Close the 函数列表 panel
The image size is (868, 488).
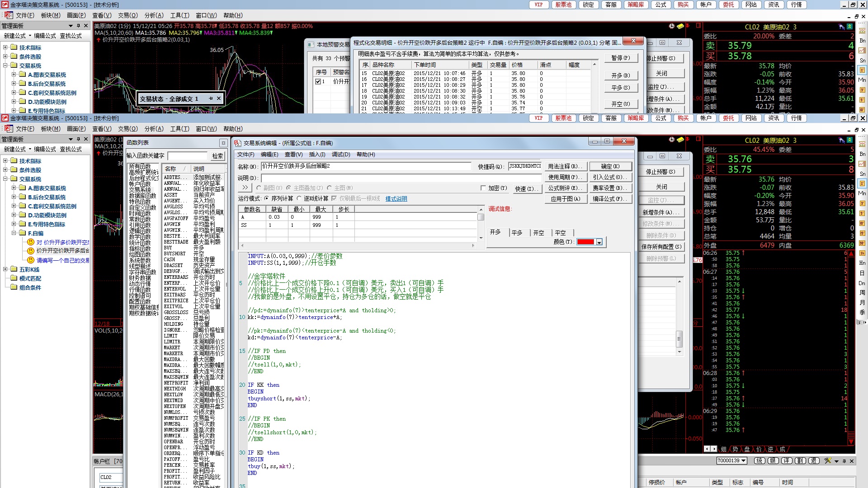click(x=223, y=143)
